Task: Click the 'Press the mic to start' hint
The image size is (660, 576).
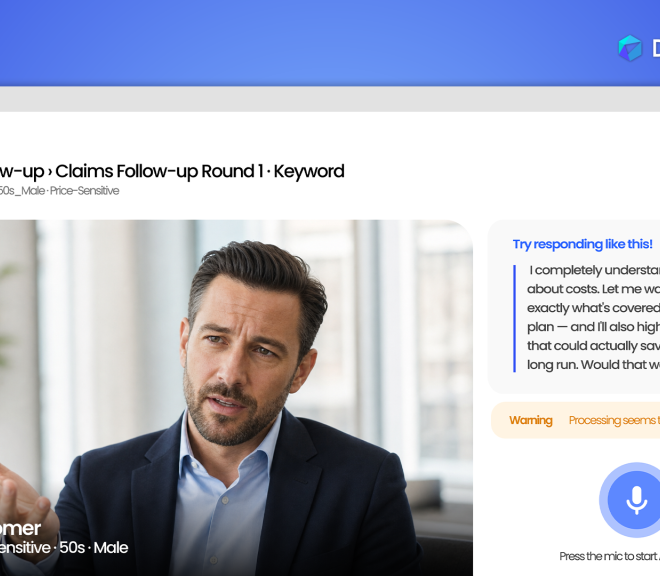Action: click(609, 556)
